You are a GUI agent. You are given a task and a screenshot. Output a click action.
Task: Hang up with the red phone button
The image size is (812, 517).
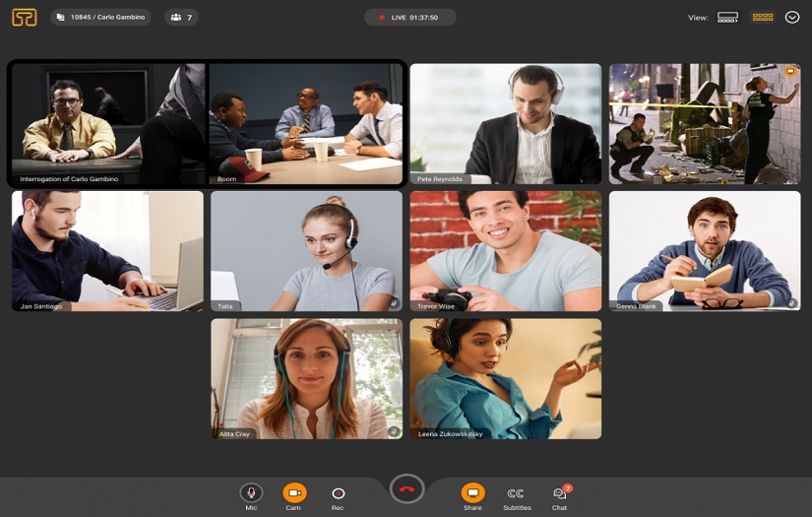[x=407, y=489]
